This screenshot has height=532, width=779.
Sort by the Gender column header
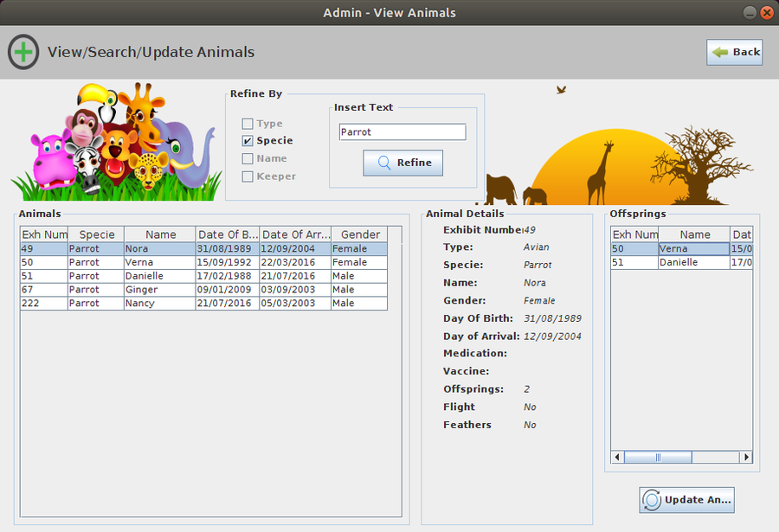coord(359,234)
